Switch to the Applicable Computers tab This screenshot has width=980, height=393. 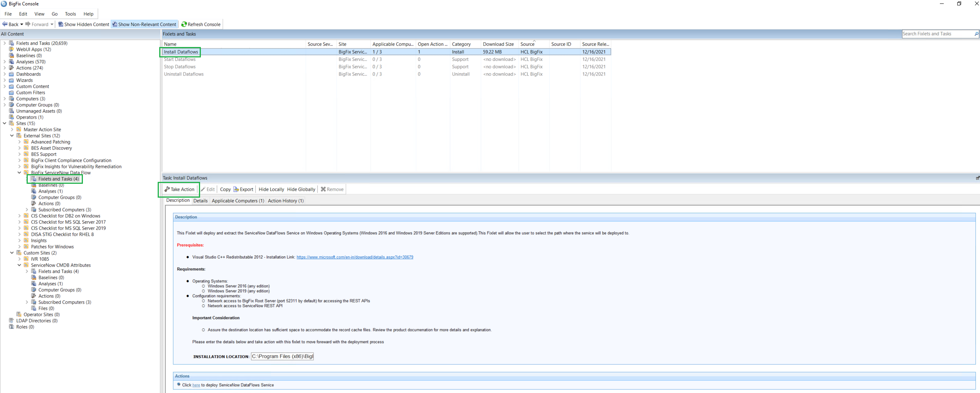pyautogui.click(x=237, y=201)
